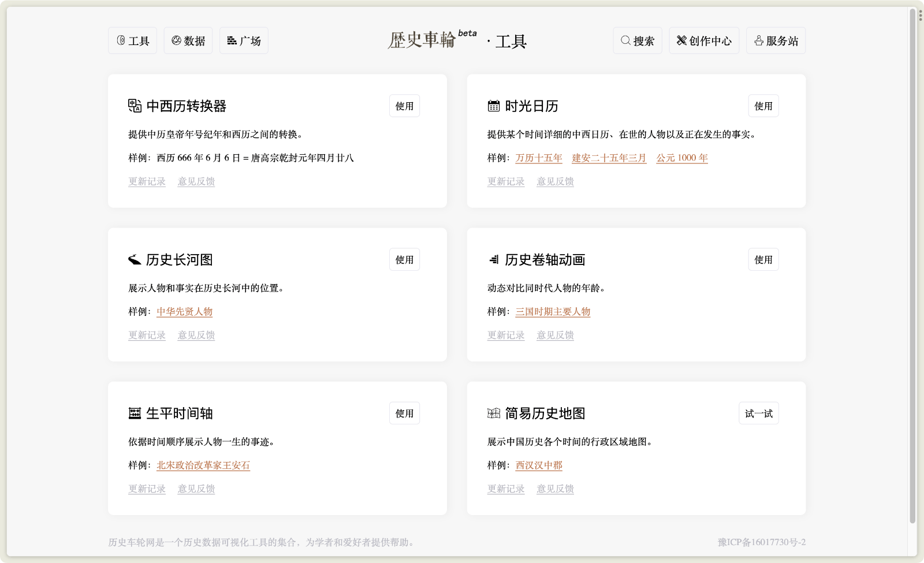This screenshot has width=924, height=563.
Task: Click the 中西历转换器 converter icon
Action: pos(134,106)
